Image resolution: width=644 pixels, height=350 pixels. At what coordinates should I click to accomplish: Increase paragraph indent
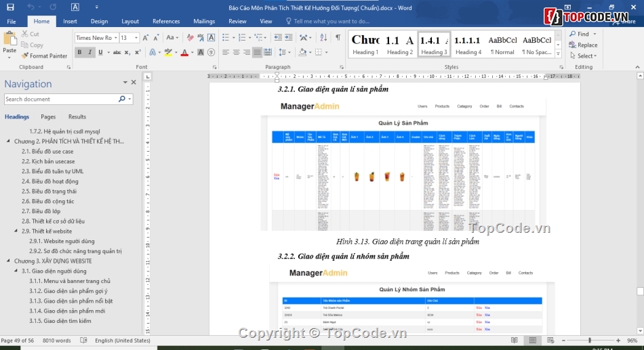[x=289, y=38]
